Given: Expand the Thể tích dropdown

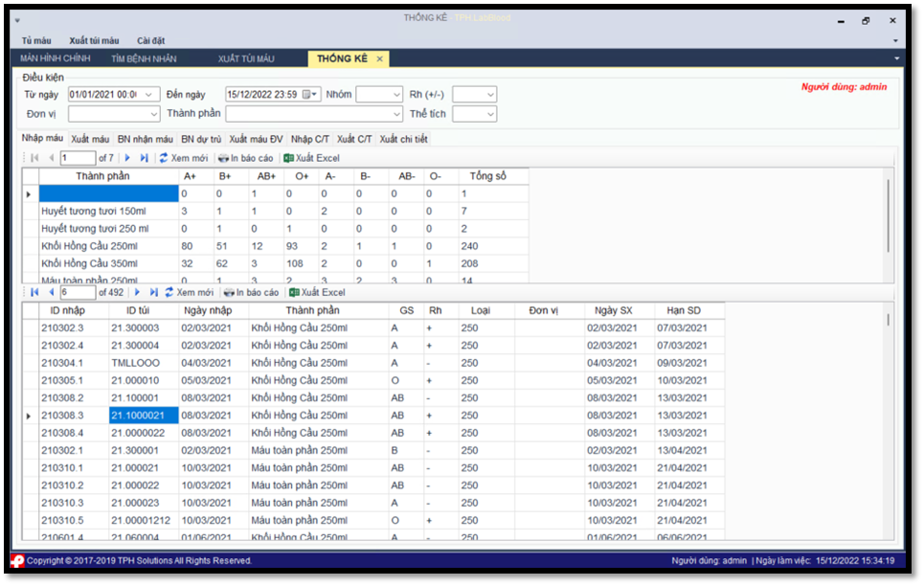Looking at the screenshot, I should 490,114.
